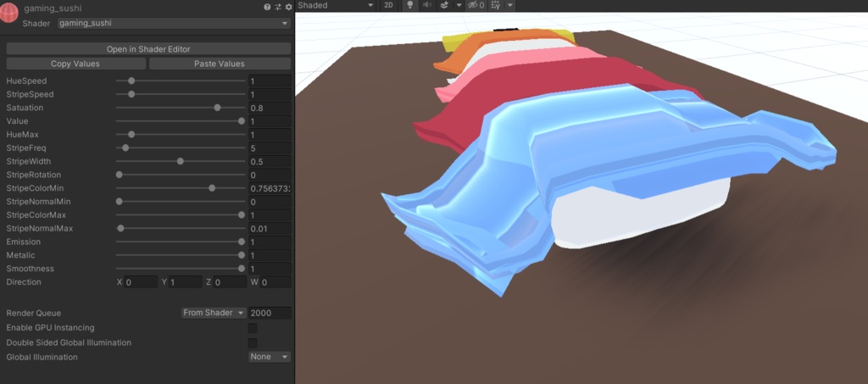This screenshot has height=384, width=868.
Task: Expand the scene effects dropdown arrow
Action: click(x=459, y=6)
